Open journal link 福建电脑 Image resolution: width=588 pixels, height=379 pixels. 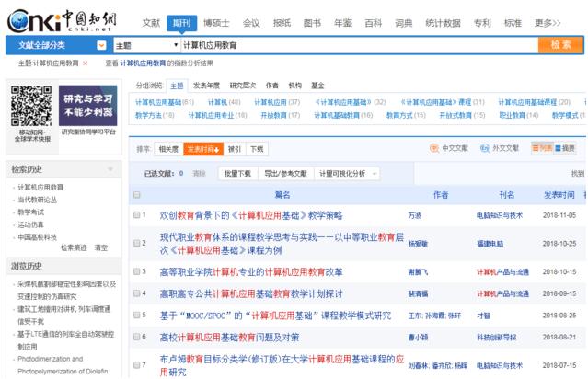click(490, 244)
